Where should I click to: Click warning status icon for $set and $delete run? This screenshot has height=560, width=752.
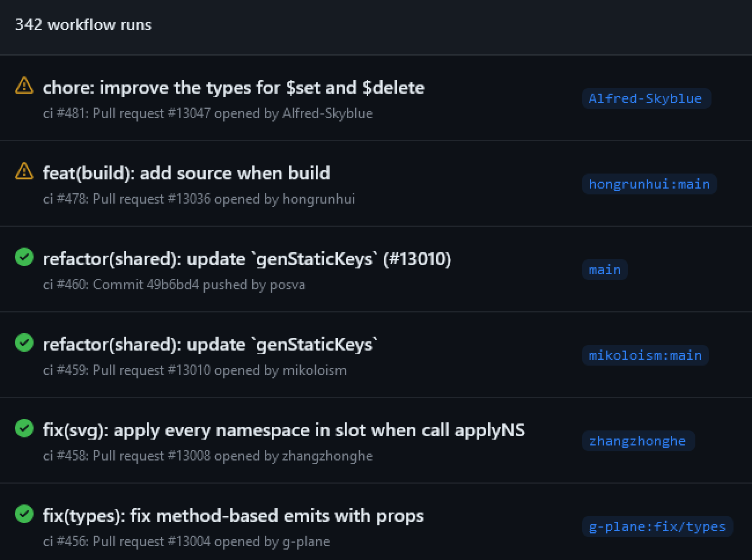[x=24, y=86]
